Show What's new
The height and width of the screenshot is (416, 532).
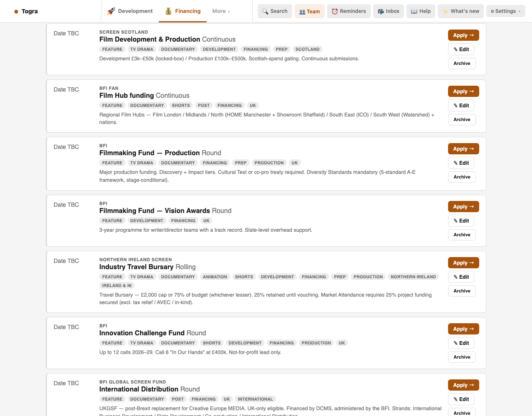pyautogui.click(x=461, y=11)
